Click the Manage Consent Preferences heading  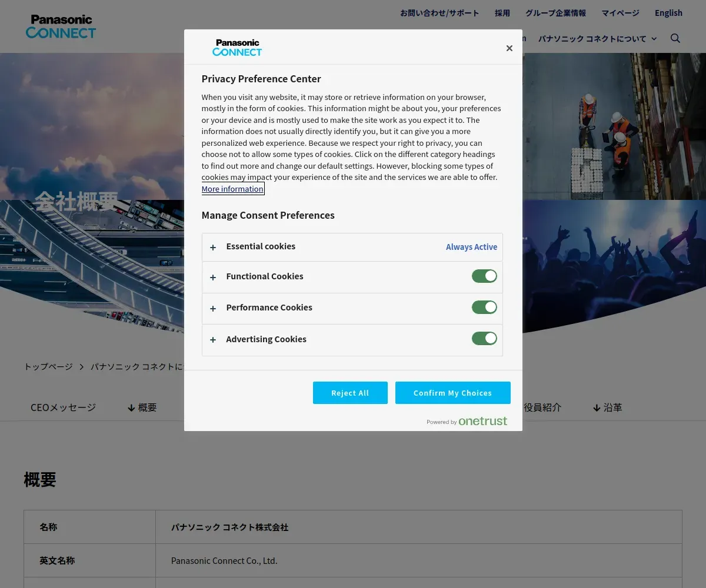(x=268, y=215)
